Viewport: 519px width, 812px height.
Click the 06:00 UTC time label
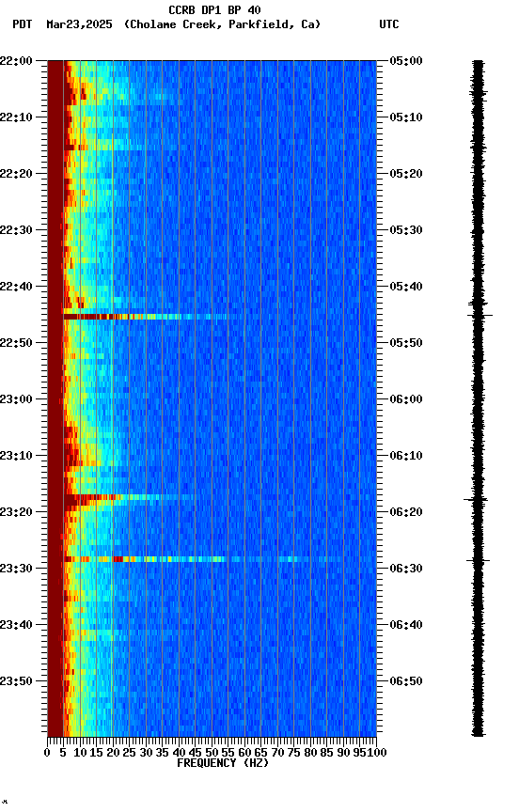click(406, 399)
